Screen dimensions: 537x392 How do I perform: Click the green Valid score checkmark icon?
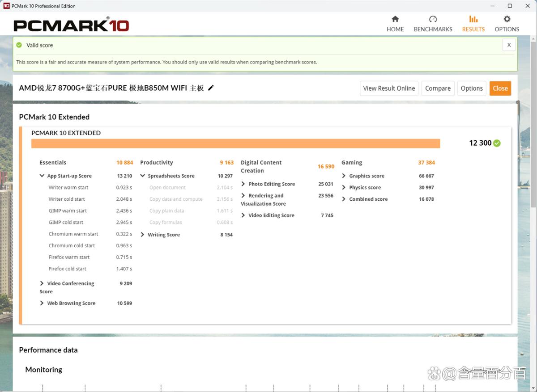pos(19,45)
